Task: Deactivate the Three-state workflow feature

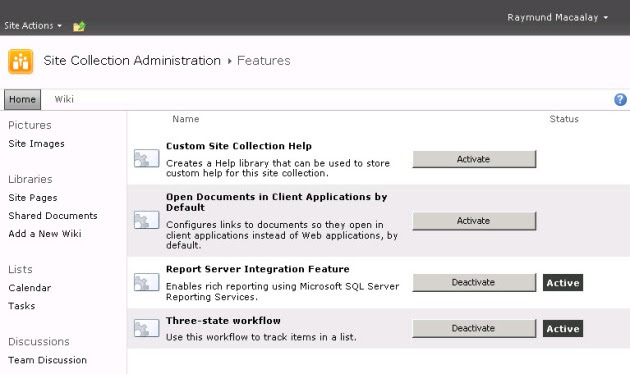Action: 474,328
